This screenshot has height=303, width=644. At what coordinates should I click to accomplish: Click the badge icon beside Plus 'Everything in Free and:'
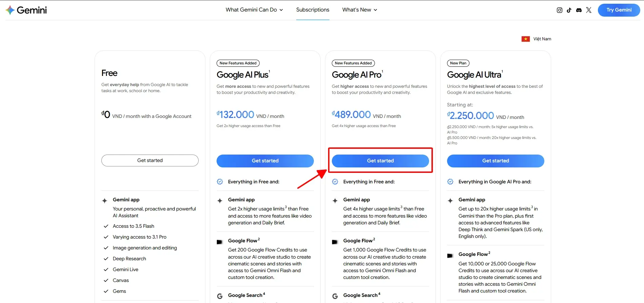(220, 182)
